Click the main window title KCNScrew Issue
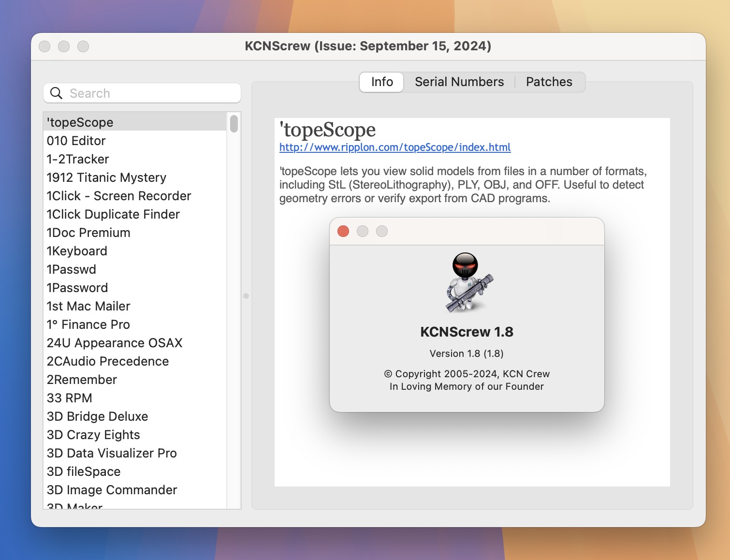The height and width of the screenshot is (560, 730). 368,46
